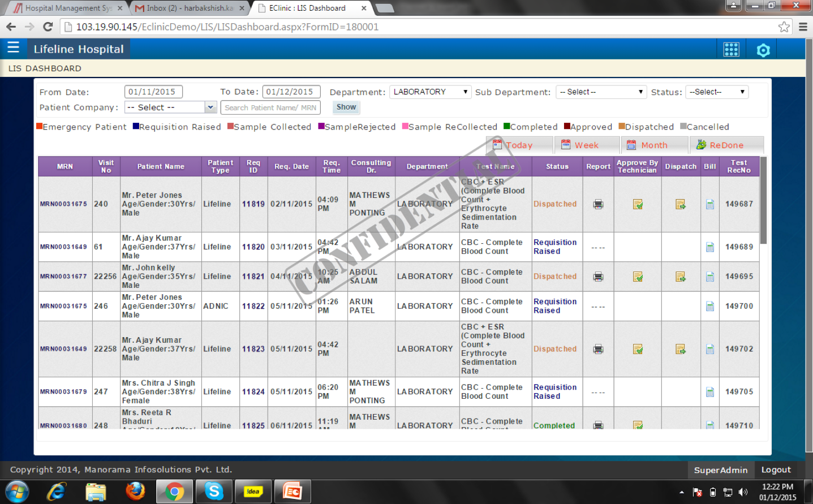The width and height of the screenshot is (813, 504).
Task: Open bill icon for request 11820
Action: click(710, 247)
